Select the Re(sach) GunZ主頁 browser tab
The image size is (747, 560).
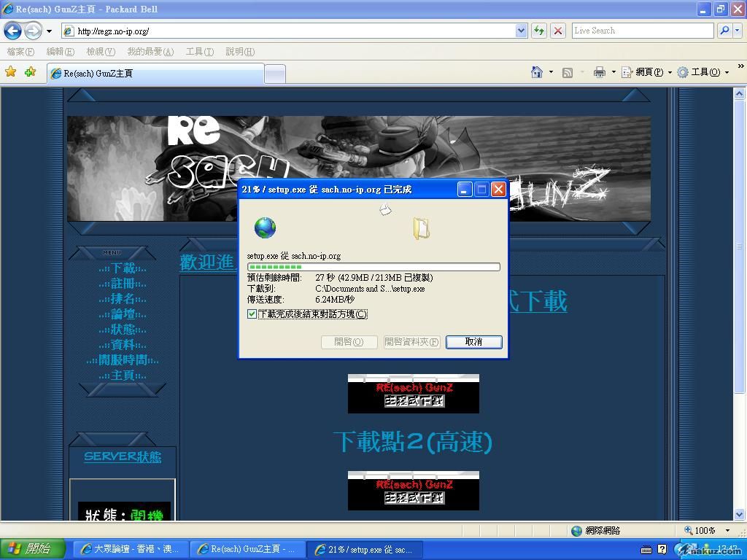(x=155, y=74)
